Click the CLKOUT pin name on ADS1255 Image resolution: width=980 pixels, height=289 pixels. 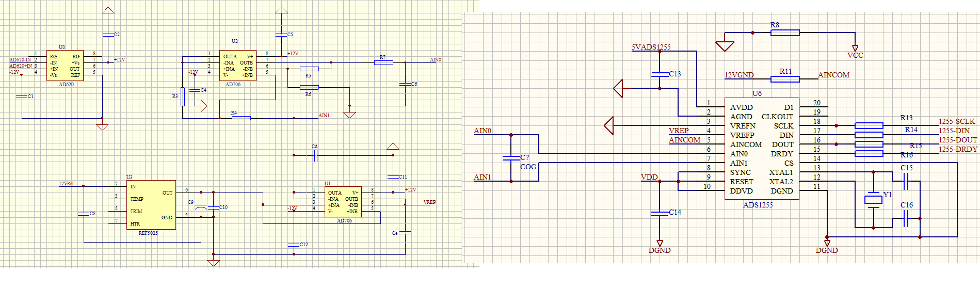tap(778, 117)
